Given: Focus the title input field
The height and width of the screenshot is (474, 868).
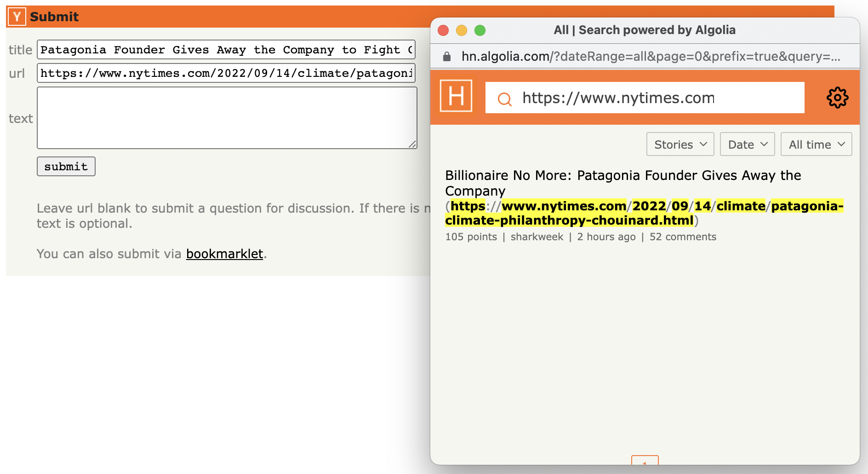Looking at the screenshot, I should 226,50.
